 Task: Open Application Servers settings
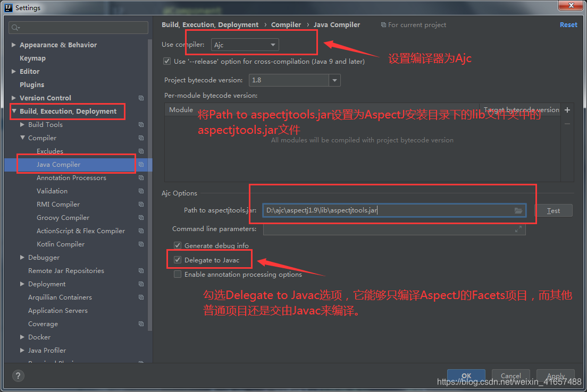click(57, 310)
